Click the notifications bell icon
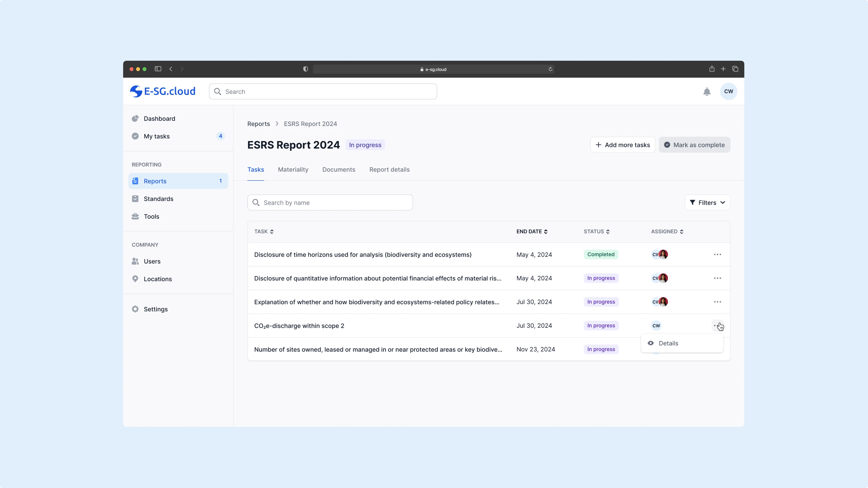This screenshot has height=488, width=868. click(x=707, y=92)
